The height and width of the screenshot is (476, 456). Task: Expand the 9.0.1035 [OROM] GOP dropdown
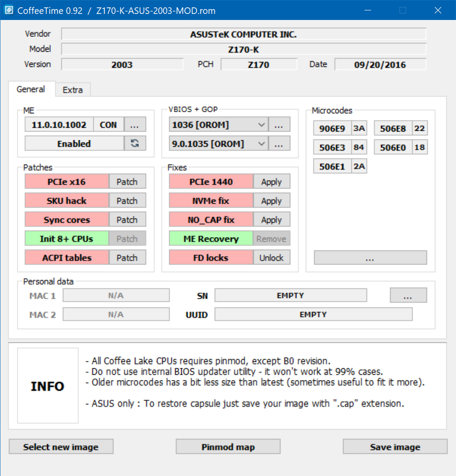point(261,144)
